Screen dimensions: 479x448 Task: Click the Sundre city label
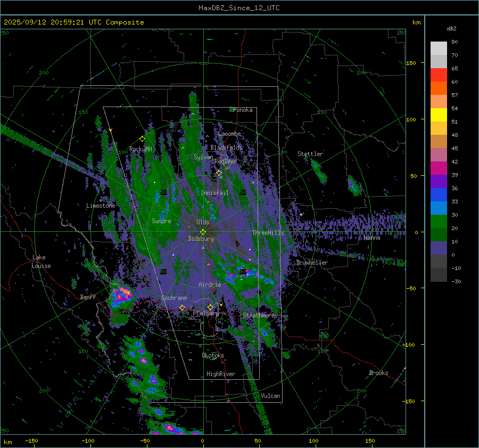[x=161, y=221]
